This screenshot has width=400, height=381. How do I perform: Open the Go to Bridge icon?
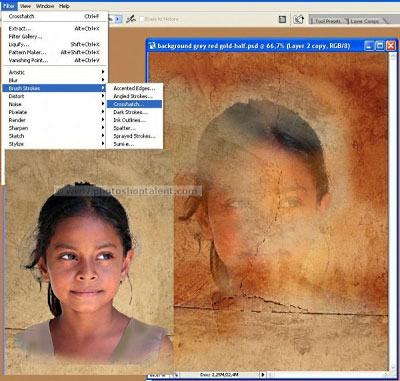coord(298,19)
